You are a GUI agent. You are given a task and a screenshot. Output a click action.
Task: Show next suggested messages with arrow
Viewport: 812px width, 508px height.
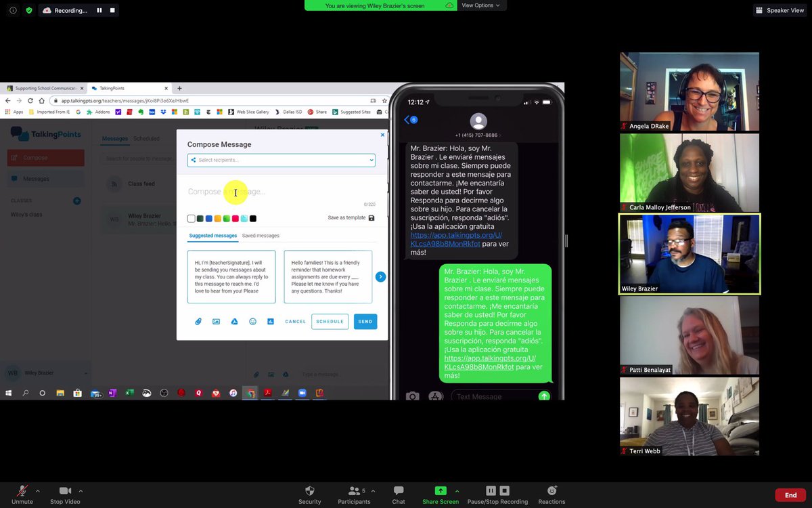click(380, 276)
